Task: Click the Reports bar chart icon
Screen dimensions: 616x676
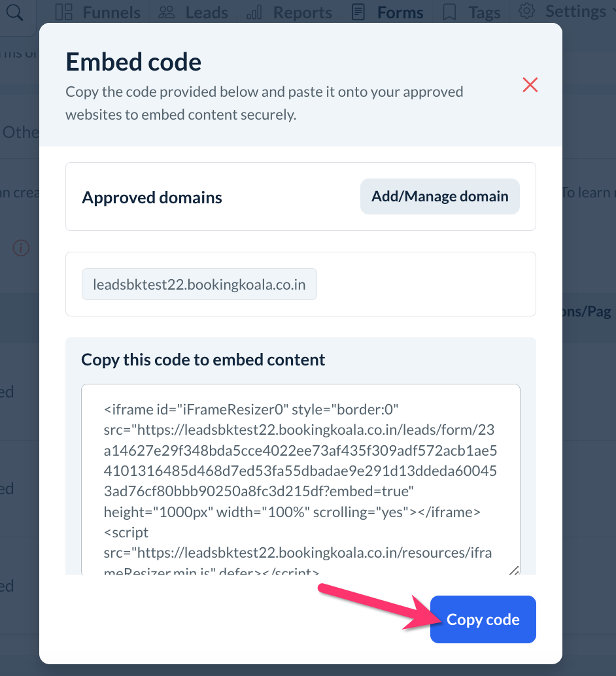Action: pos(255,12)
